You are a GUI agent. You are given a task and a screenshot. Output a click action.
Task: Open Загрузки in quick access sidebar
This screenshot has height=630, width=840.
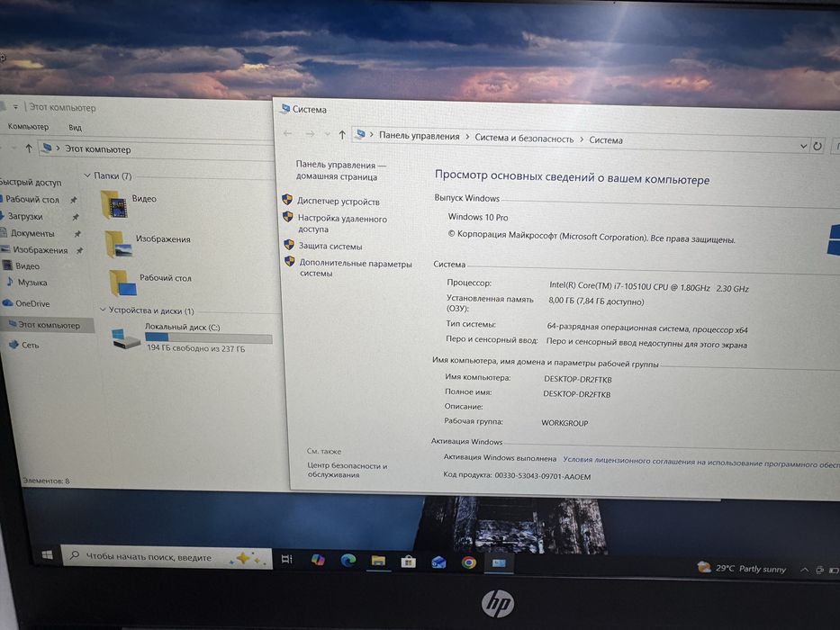pos(24,216)
